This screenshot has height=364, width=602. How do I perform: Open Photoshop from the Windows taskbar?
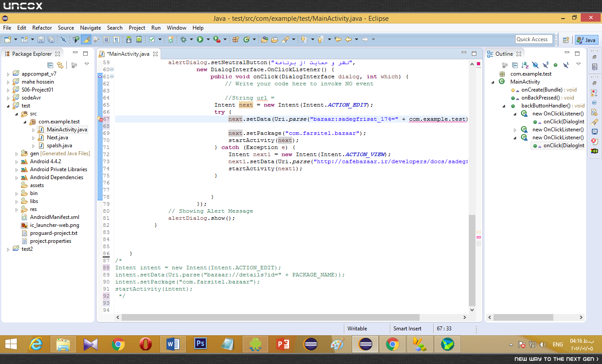click(x=201, y=344)
